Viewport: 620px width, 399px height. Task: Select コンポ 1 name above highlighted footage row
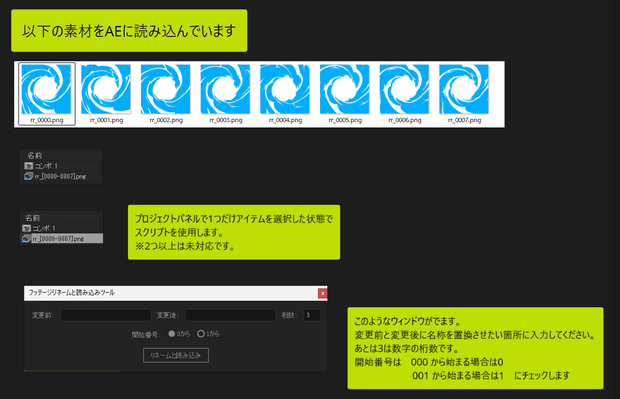tap(44, 228)
